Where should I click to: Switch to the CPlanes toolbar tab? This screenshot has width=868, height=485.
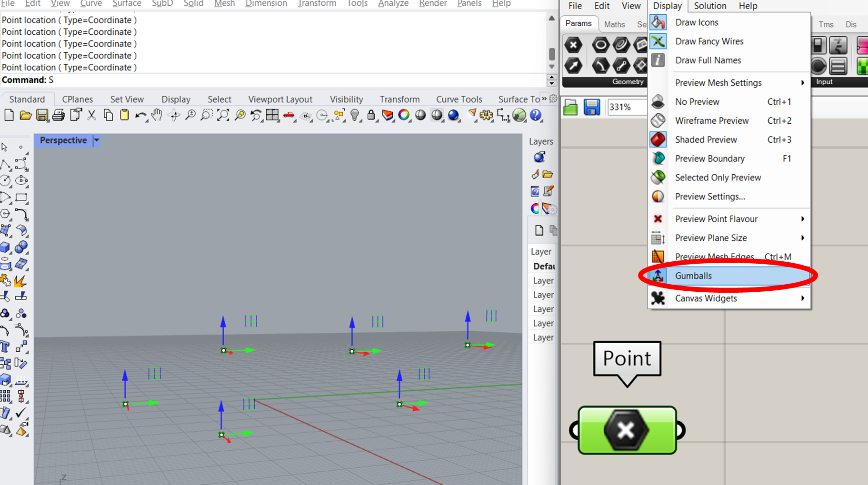78,99
